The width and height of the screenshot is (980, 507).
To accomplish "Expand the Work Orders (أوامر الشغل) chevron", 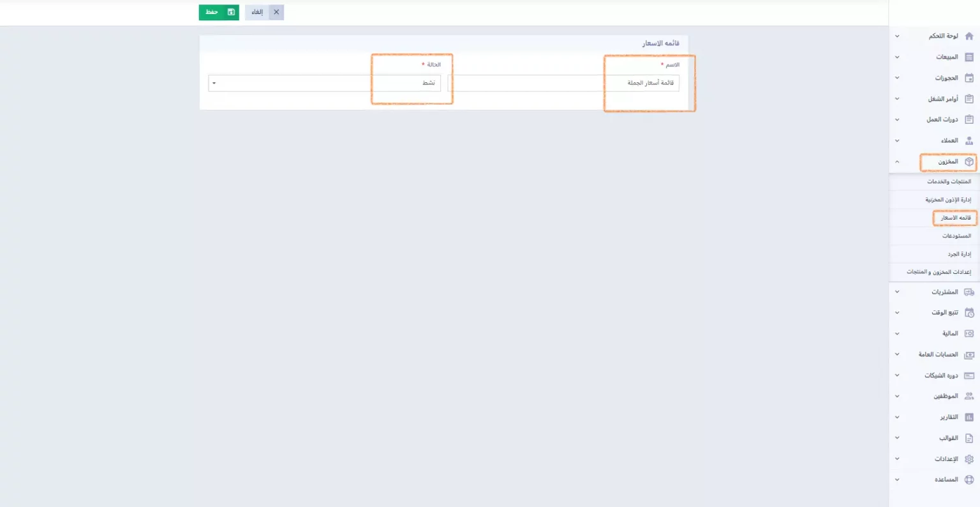I will (897, 99).
